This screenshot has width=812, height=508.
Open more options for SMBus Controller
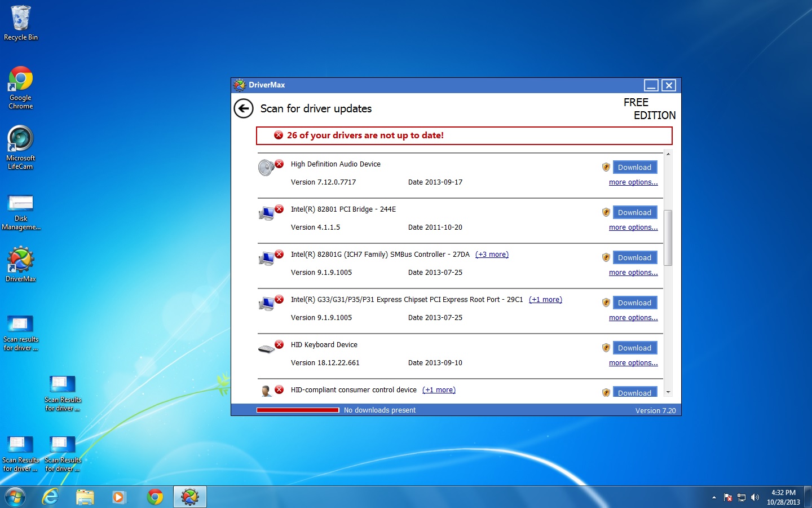633,273
